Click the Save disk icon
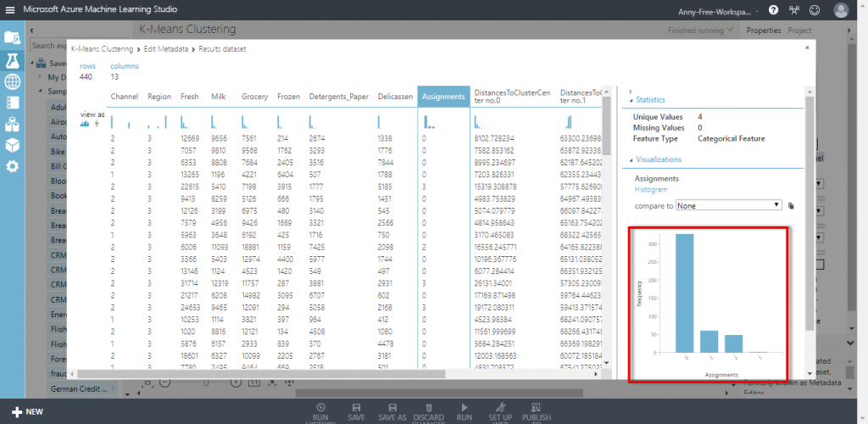Image resolution: width=868 pixels, height=424 pixels. click(357, 407)
